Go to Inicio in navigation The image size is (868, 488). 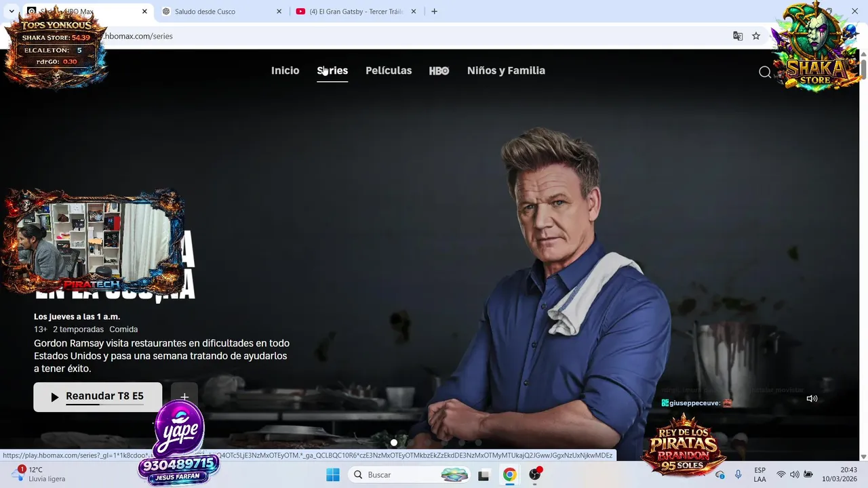(285, 70)
